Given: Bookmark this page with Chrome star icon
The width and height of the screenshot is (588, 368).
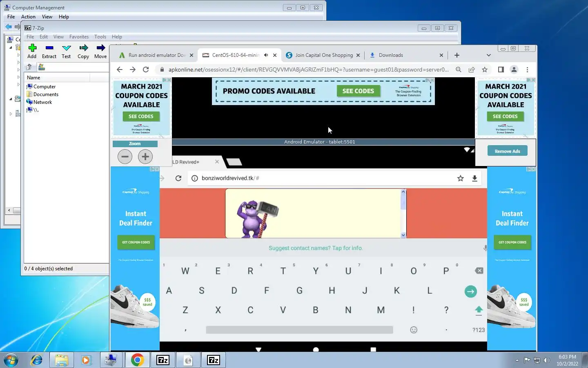Looking at the screenshot, I should [485, 70].
